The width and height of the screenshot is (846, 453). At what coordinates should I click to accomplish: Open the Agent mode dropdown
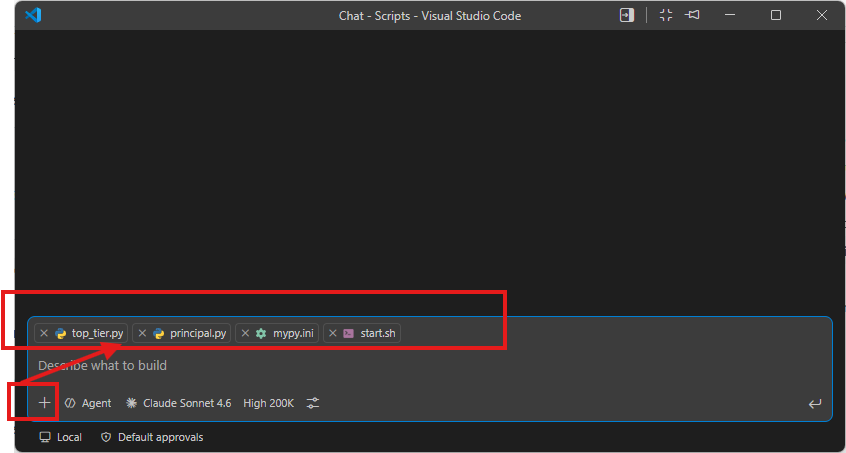pos(88,403)
